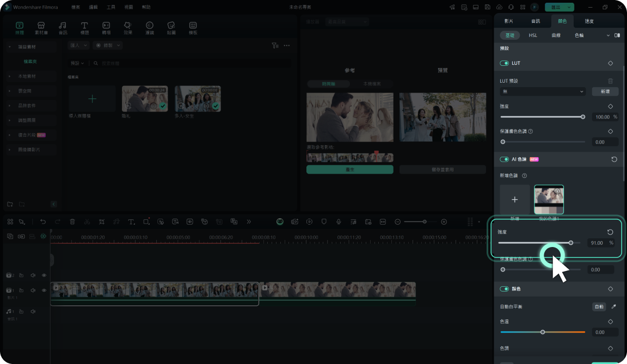The height and width of the screenshot is (364, 627).
Task: Switch to the 速度 tab
Action: [x=589, y=21]
